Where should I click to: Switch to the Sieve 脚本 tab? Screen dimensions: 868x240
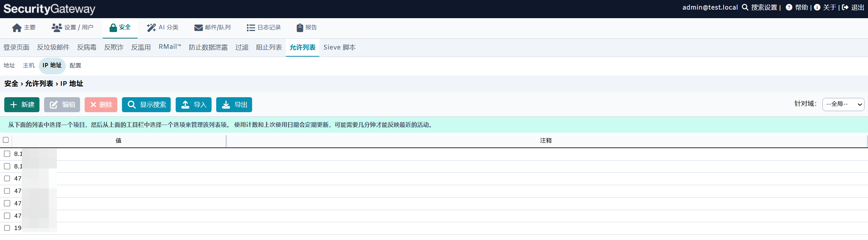[339, 47]
